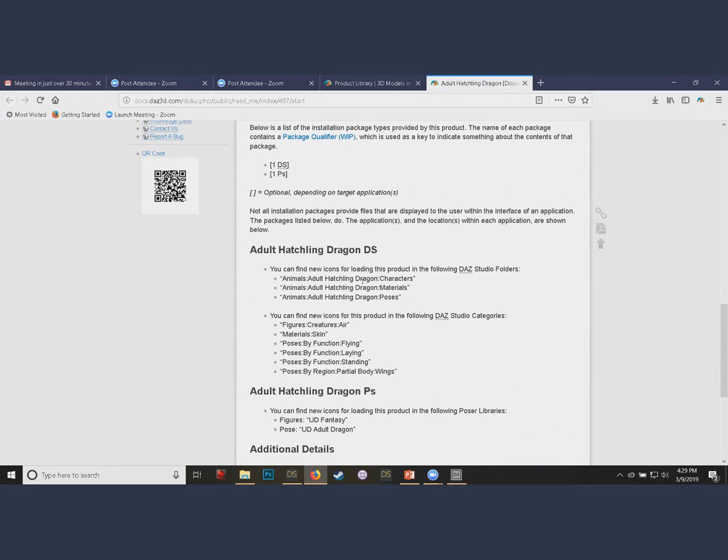The height and width of the screenshot is (560, 728).
Task: Click the scrollbar down arrow
Action: click(724, 461)
